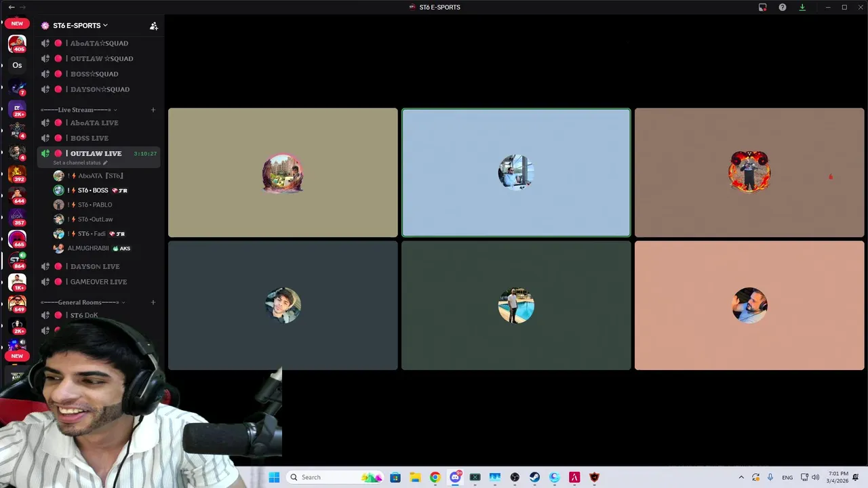
Task: Join GAMEOVER LIVE voice channel
Action: 99,282
